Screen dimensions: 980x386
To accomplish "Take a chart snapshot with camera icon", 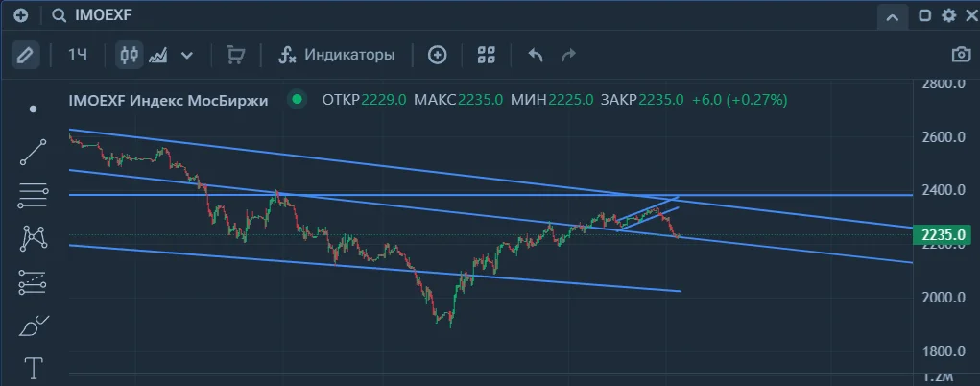I will click(961, 55).
